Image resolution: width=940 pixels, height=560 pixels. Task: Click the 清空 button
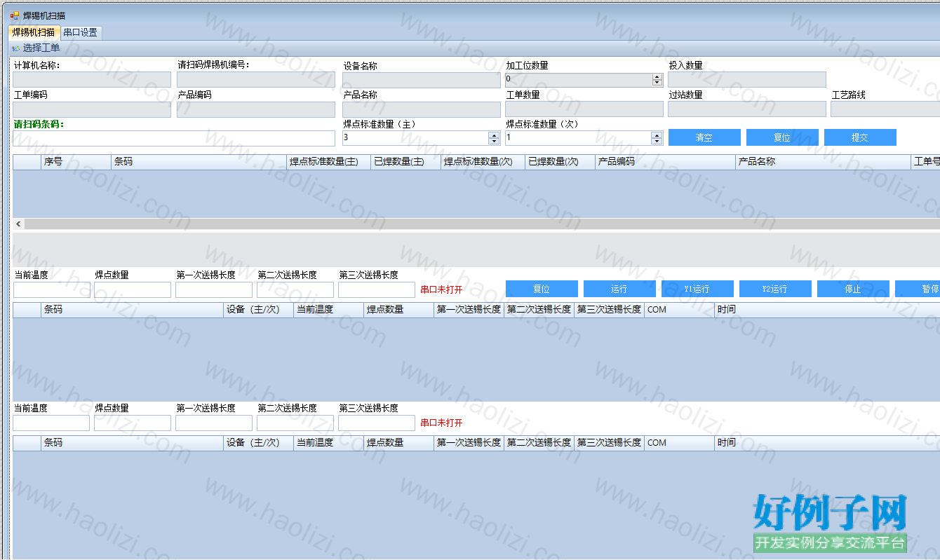point(704,137)
